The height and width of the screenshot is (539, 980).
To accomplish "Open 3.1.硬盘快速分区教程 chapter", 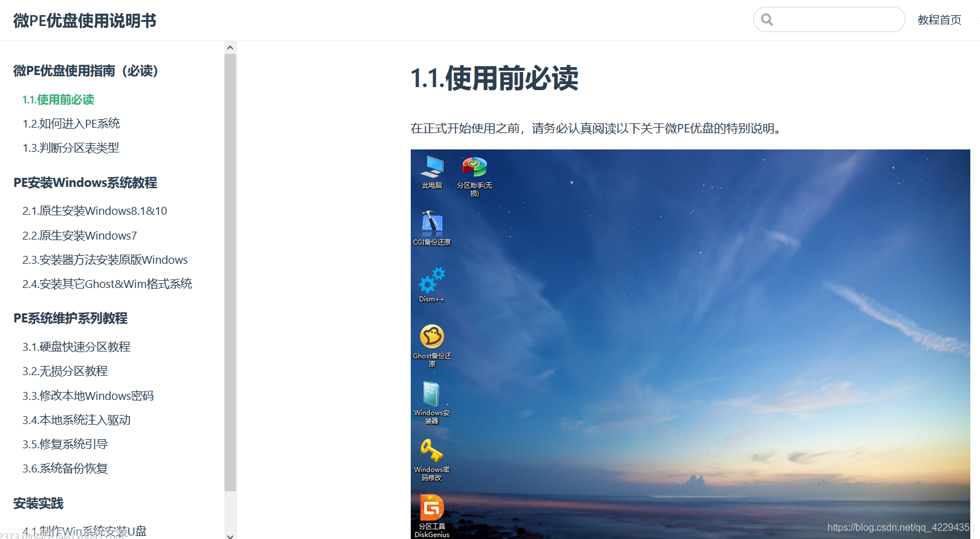I will (76, 347).
